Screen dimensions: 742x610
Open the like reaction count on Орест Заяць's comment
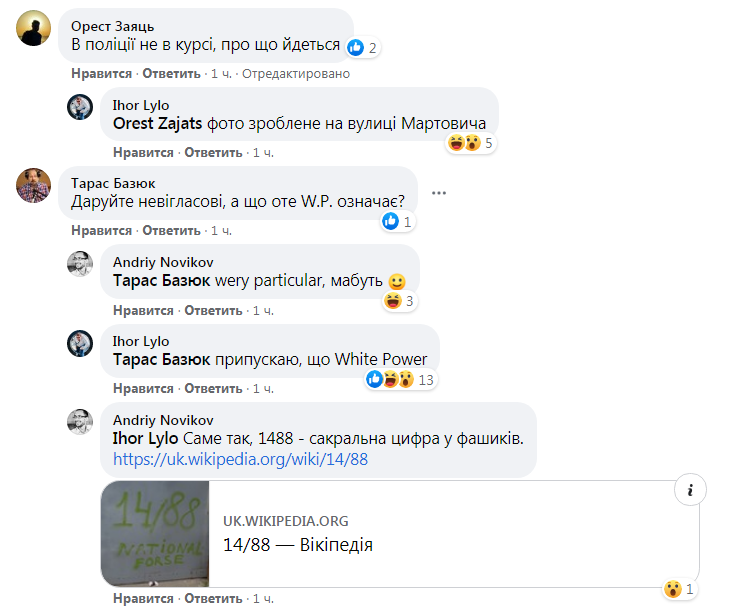tap(362, 48)
